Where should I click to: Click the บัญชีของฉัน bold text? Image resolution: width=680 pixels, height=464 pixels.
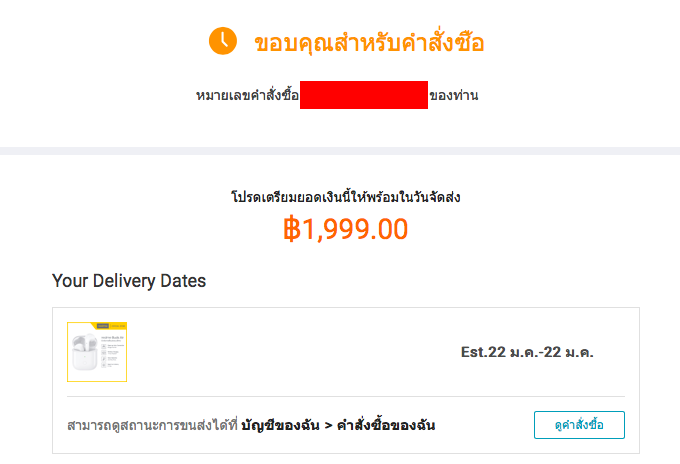tap(280, 425)
